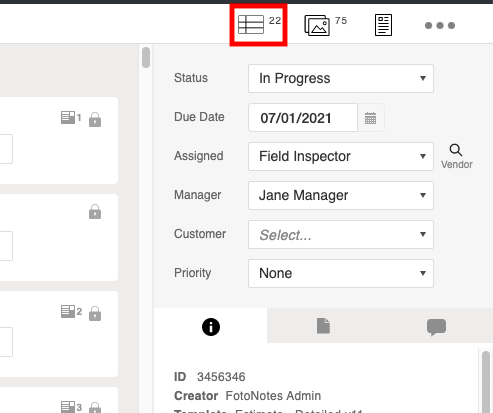Click the Creator value FotoNotes Admin
The height and width of the screenshot is (413, 493).
tap(273, 396)
